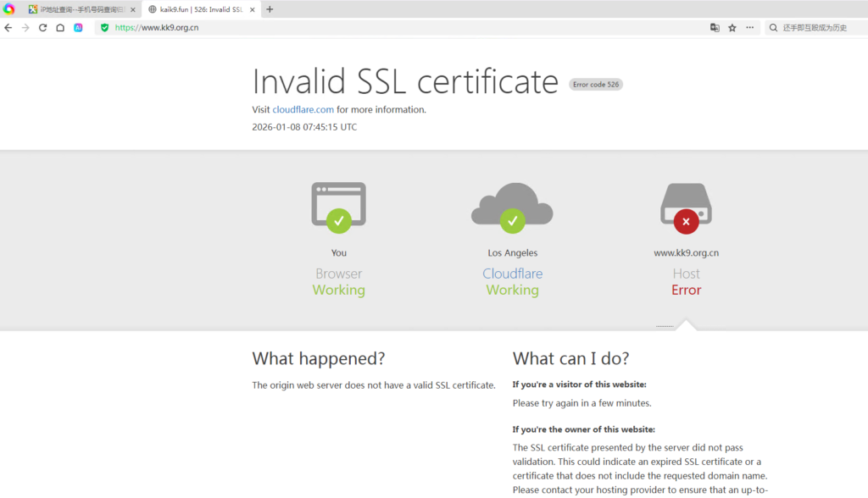Viewport: 868px width, 498px height.
Task: Open the three-dot more options menu
Action: [x=749, y=28]
